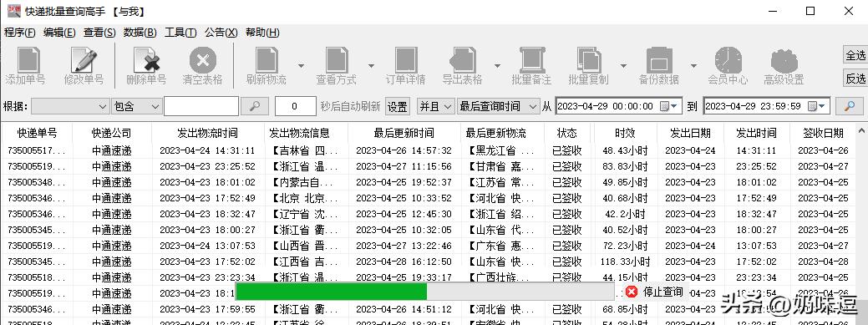
Task: Sort by the 最后更新时间 column header
Action: click(404, 133)
